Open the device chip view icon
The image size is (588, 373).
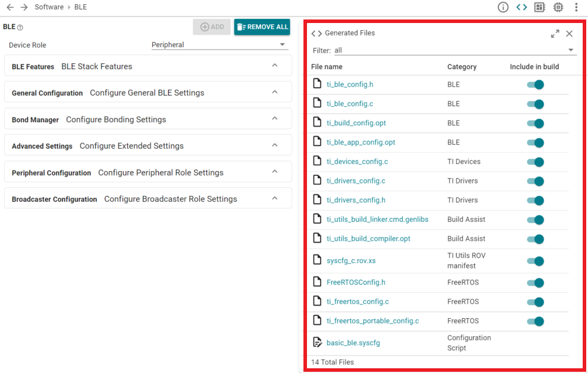tap(558, 7)
